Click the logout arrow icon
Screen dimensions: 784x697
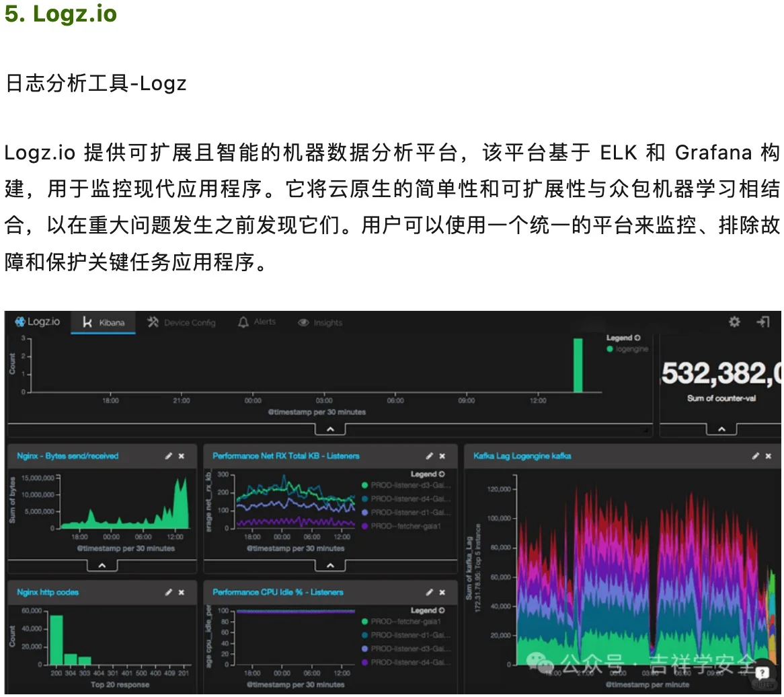(763, 322)
